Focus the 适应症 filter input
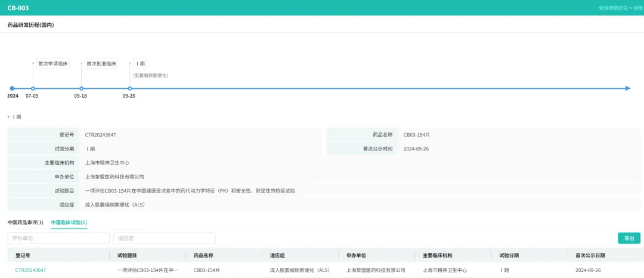The height and width of the screenshot is (278, 644). (164, 238)
